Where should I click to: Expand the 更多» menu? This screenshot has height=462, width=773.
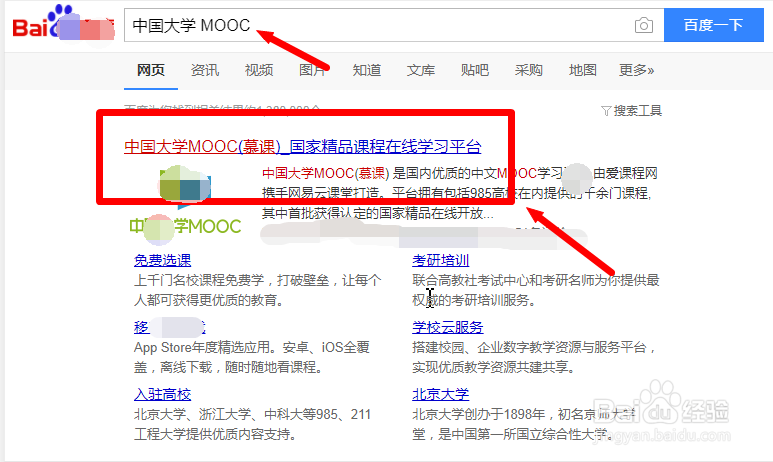636,70
